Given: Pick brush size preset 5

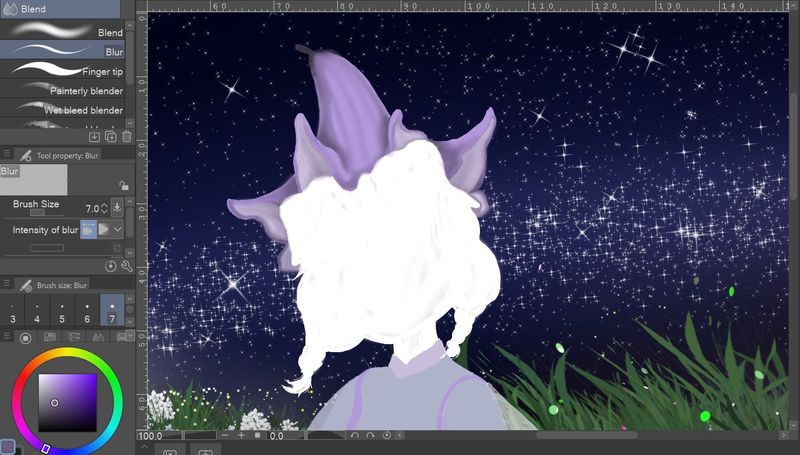Looking at the screenshot, I should pos(62,313).
